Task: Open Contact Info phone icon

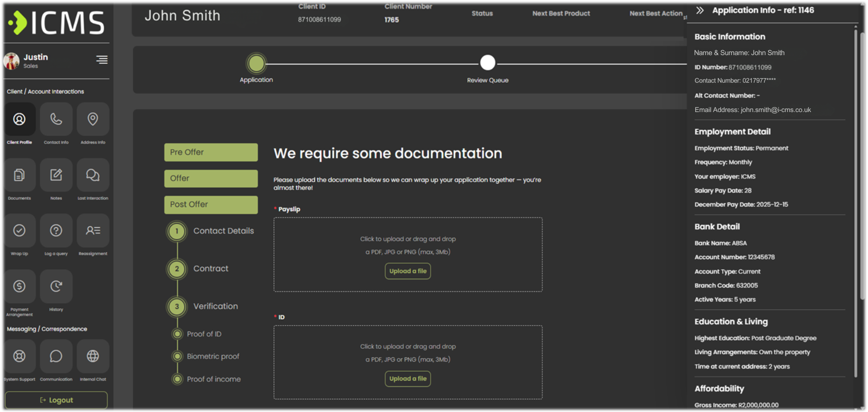Action: 56,119
